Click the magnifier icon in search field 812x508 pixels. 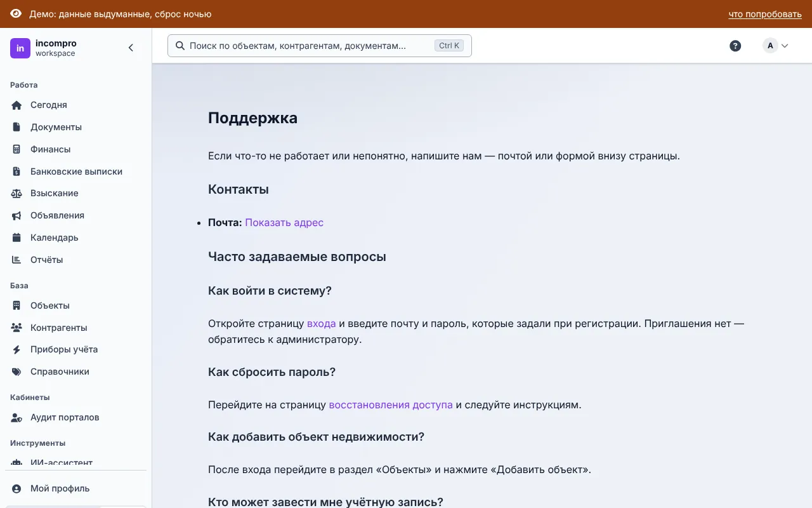180,46
